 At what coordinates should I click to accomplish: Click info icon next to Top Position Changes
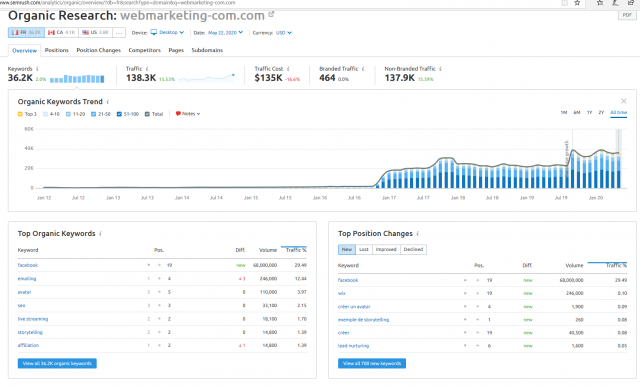pos(418,233)
